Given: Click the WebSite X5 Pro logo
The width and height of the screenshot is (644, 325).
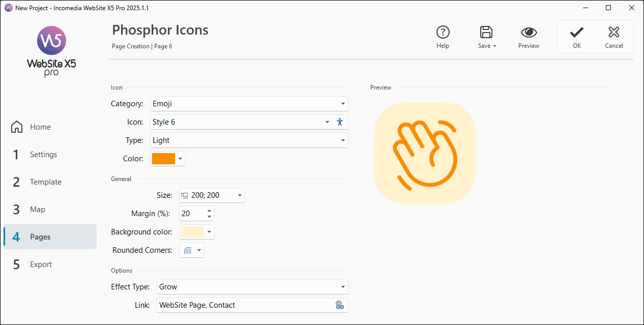Looking at the screenshot, I should pyautogui.click(x=51, y=51).
